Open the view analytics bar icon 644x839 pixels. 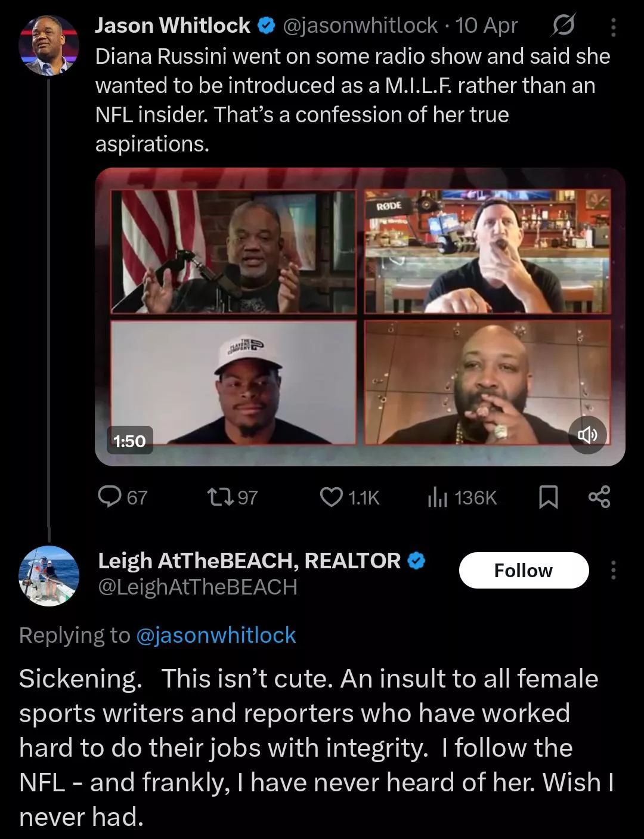[437, 497]
